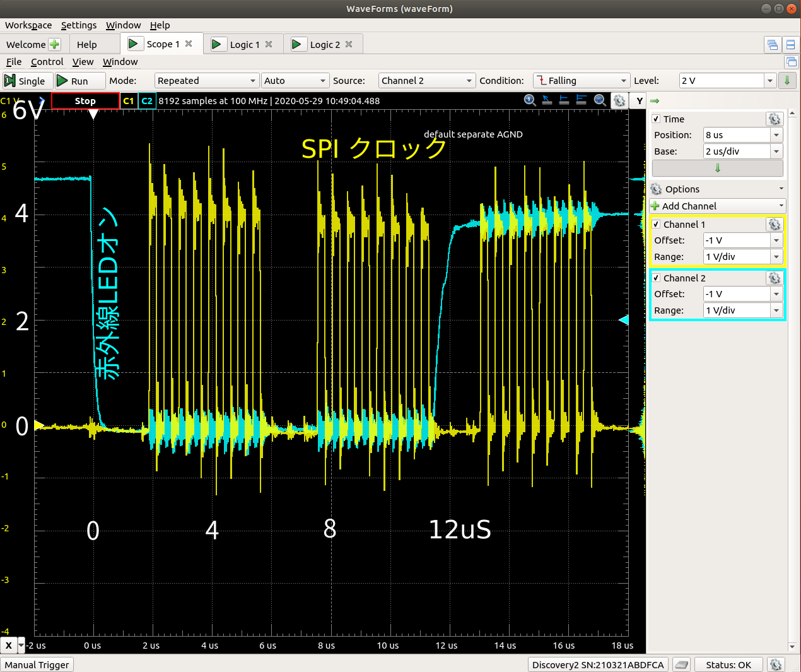Open Channel 2 settings gear

pyautogui.click(x=774, y=278)
